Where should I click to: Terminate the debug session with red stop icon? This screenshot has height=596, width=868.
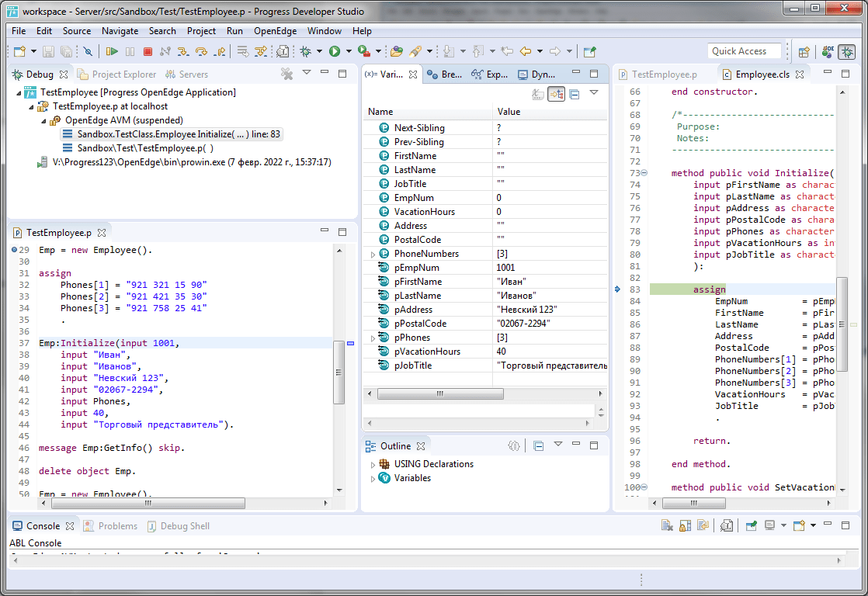point(148,51)
